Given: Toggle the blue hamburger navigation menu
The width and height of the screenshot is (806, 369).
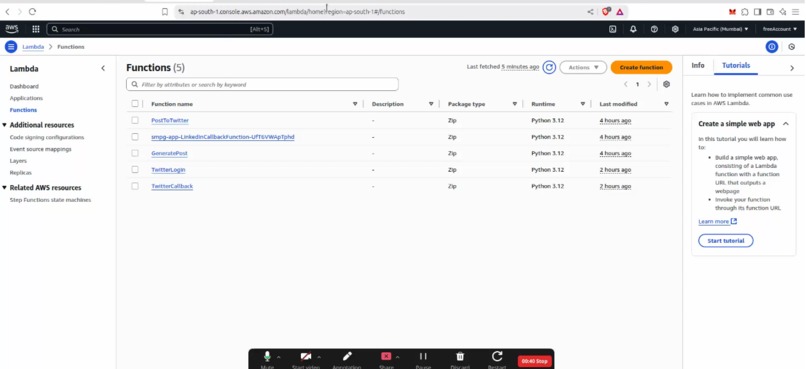Looking at the screenshot, I should tap(11, 47).
